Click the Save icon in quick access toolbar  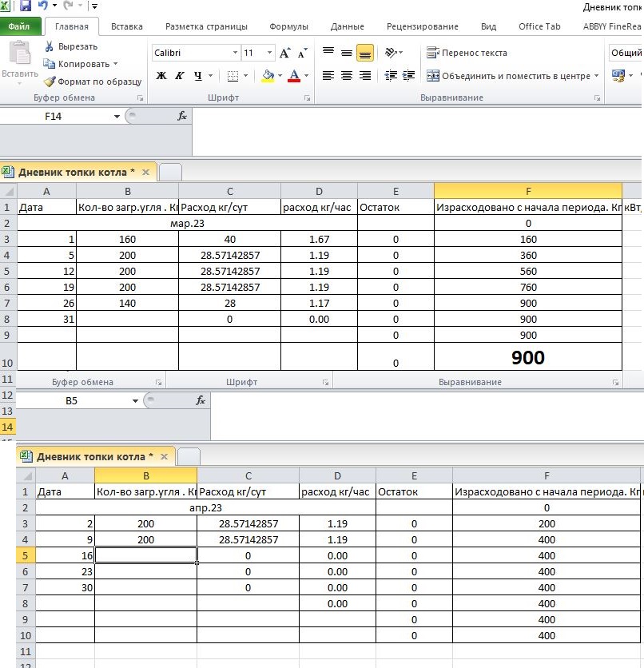point(26,6)
